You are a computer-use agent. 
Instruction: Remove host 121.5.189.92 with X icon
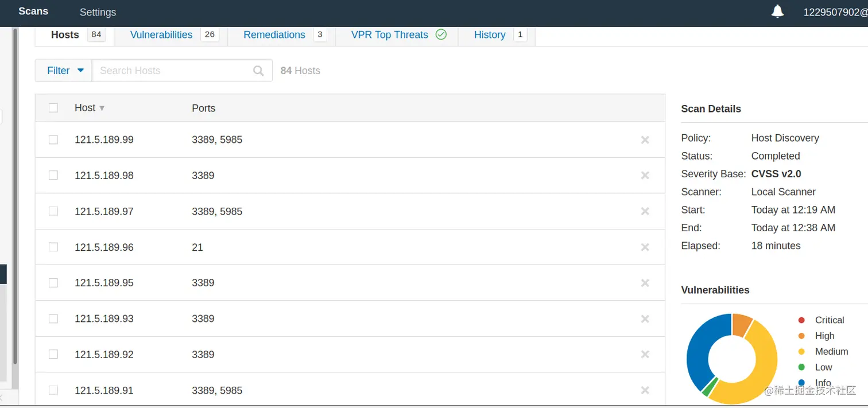pos(645,355)
